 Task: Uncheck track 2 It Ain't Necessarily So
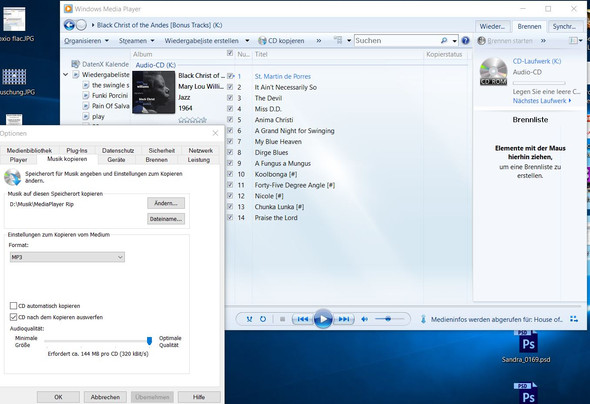pos(230,87)
